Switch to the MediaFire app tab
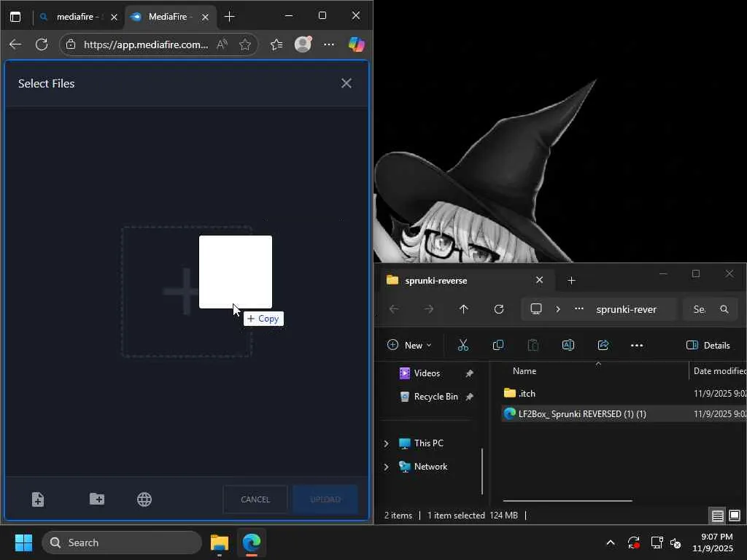The height and width of the screenshot is (560, 747). coord(171,17)
